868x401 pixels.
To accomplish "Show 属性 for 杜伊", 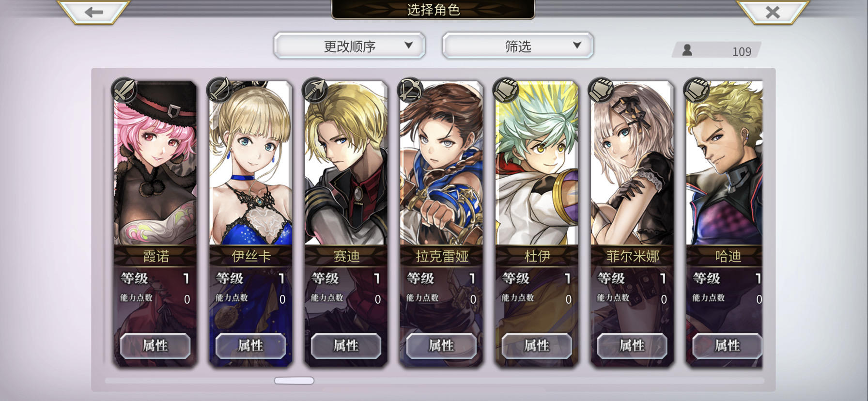I will pyautogui.click(x=537, y=346).
